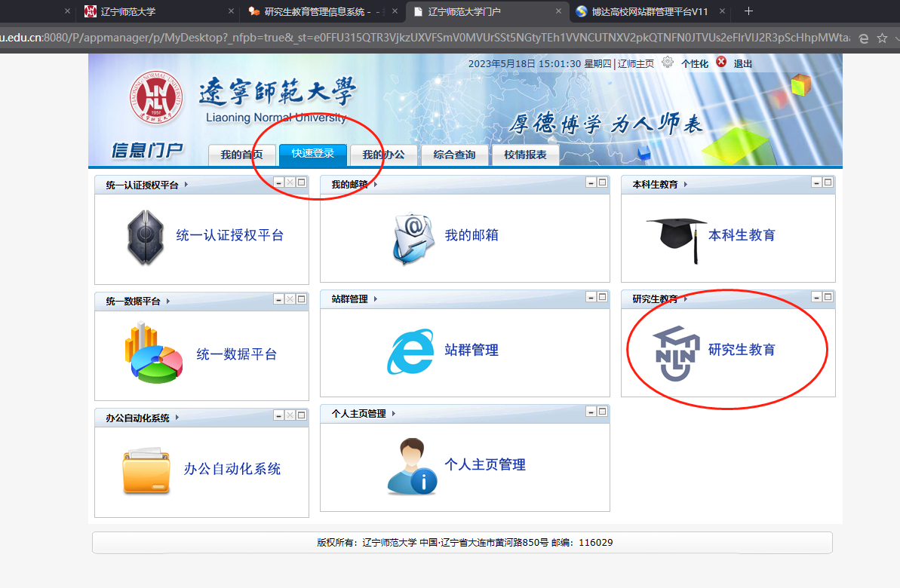The width and height of the screenshot is (900, 588).
Task: Open the person info icon for 个人主页管理
Action: tap(412, 467)
